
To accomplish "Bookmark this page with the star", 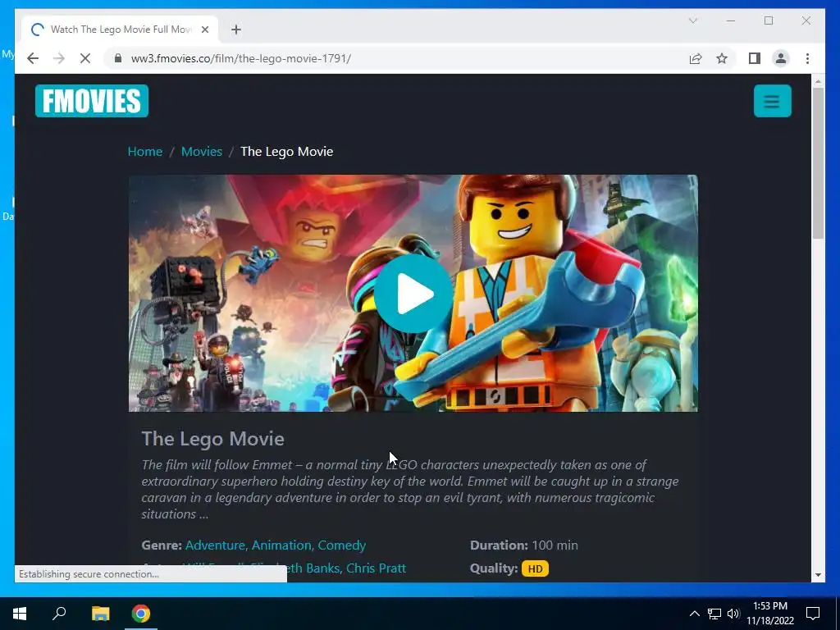I will [x=722, y=58].
